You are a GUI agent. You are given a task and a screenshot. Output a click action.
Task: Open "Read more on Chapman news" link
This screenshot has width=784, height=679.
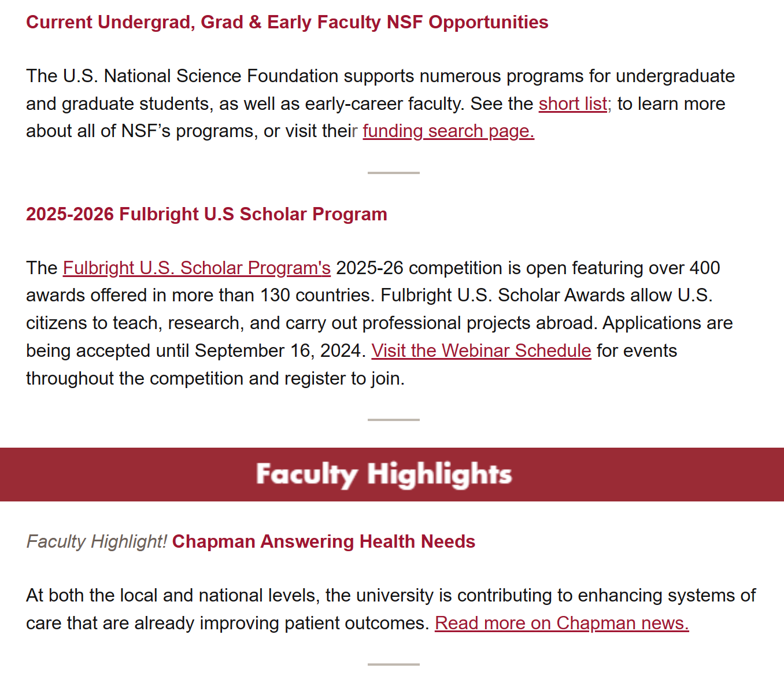click(561, 623)
